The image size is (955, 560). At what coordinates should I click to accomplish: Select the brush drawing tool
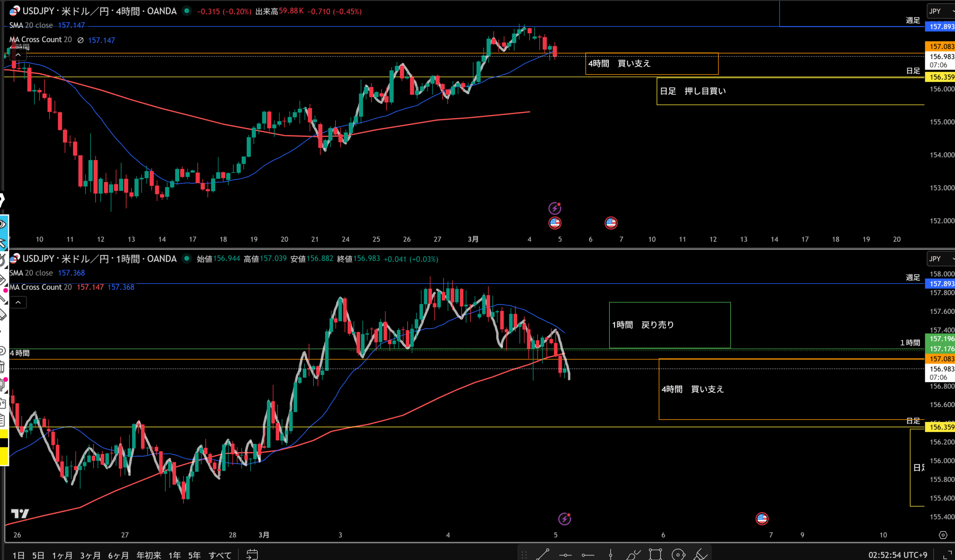click(633, 555)
